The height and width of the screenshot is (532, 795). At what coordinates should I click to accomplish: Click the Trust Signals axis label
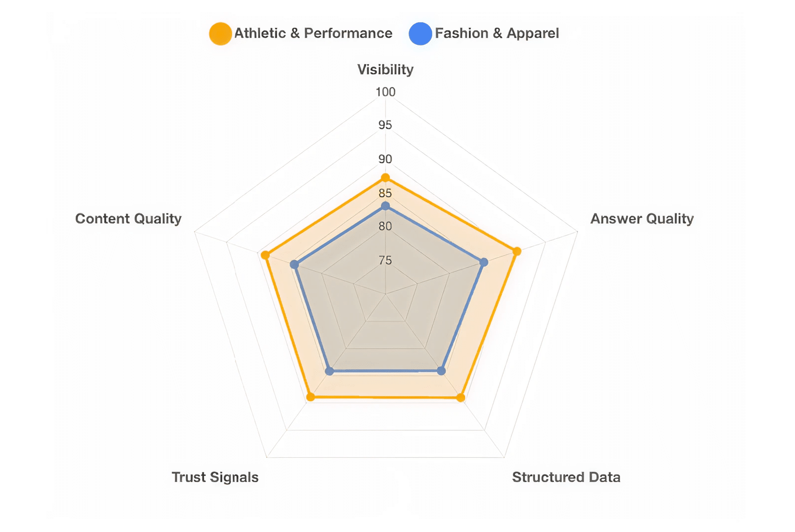tap(215, 477)
